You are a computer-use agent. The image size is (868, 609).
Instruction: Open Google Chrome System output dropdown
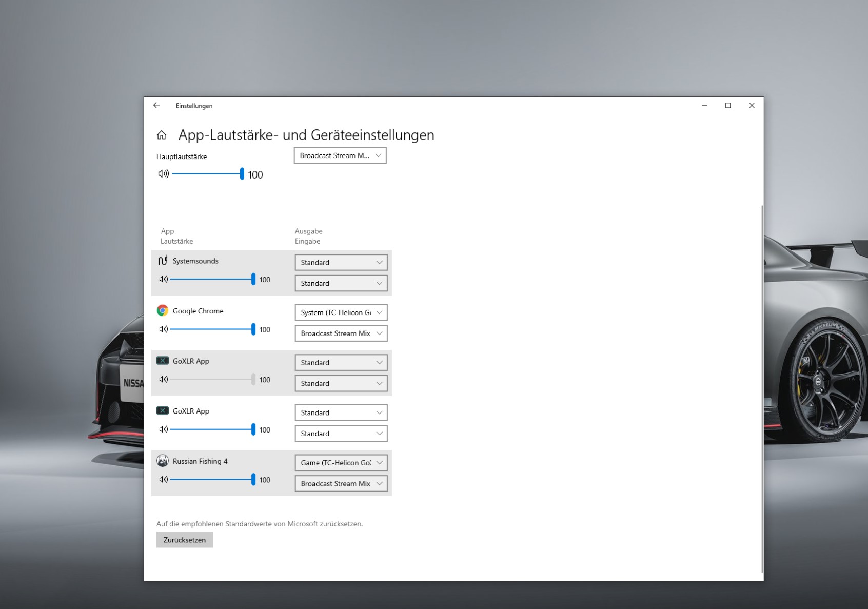point(341,312)
